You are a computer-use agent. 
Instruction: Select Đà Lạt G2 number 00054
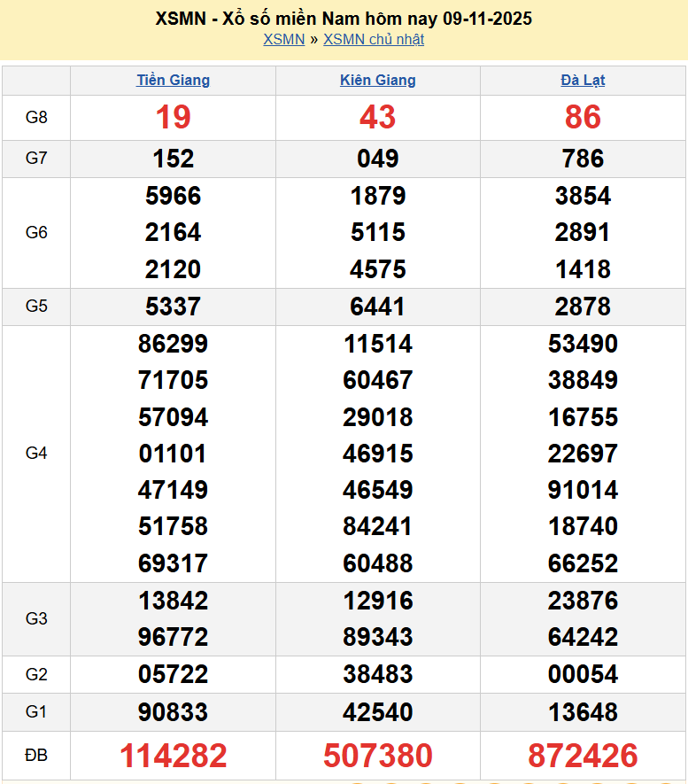click(583, 675)
